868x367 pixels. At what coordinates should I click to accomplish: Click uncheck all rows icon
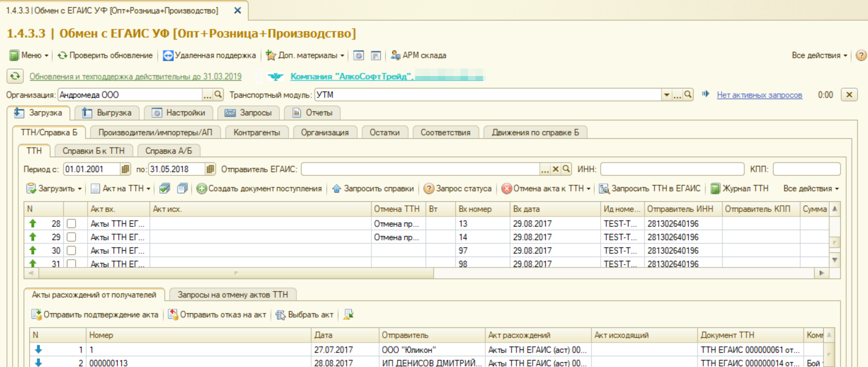pos(182,188)
